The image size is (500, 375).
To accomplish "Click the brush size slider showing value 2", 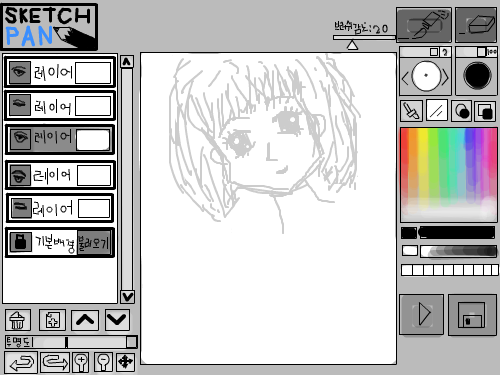I will point(425,52).
